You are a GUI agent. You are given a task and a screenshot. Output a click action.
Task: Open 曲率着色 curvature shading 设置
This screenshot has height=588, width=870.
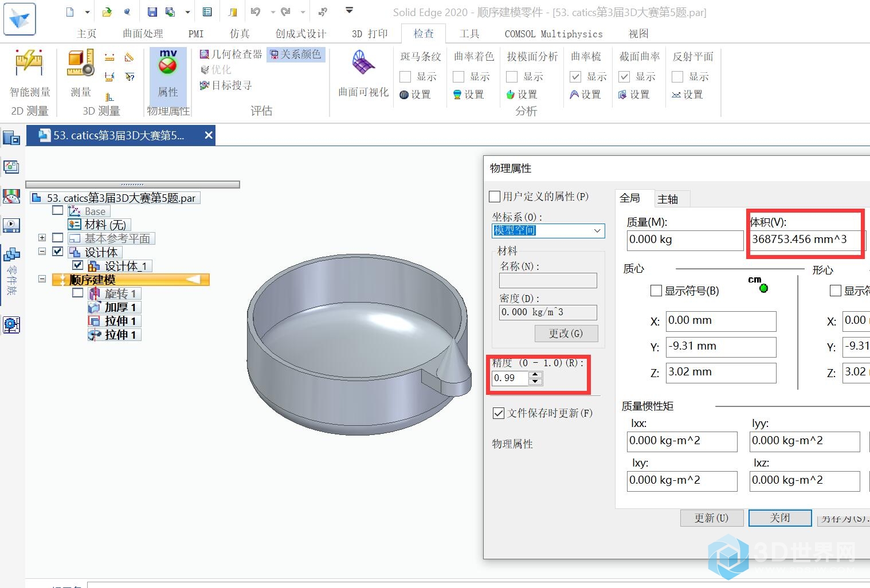(x=468, y=95)
